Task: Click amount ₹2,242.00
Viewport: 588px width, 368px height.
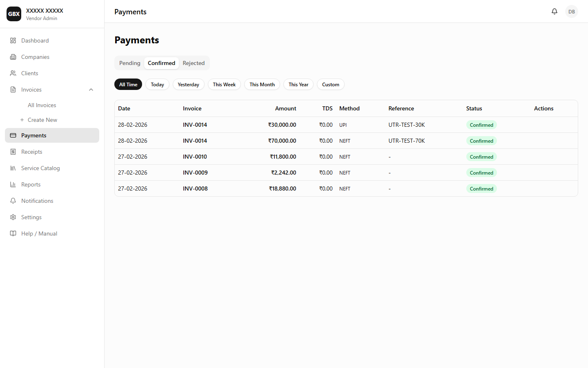Action: 284,173
